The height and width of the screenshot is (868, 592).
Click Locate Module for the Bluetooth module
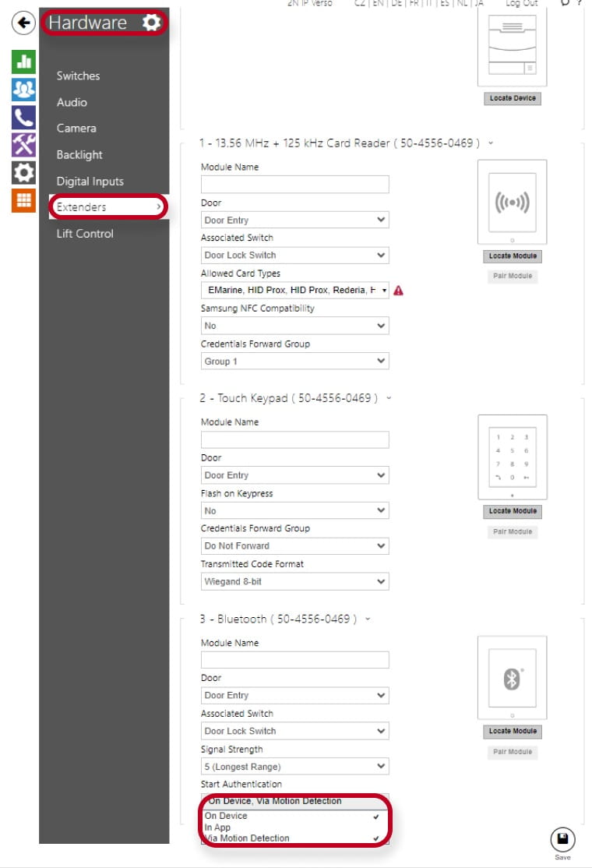point(513,732)
